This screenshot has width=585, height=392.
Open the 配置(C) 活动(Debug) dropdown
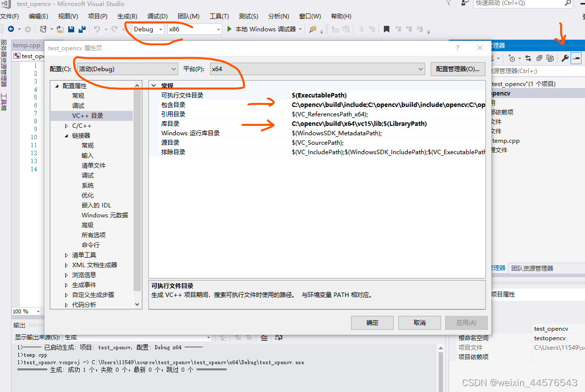click(127, 69)
